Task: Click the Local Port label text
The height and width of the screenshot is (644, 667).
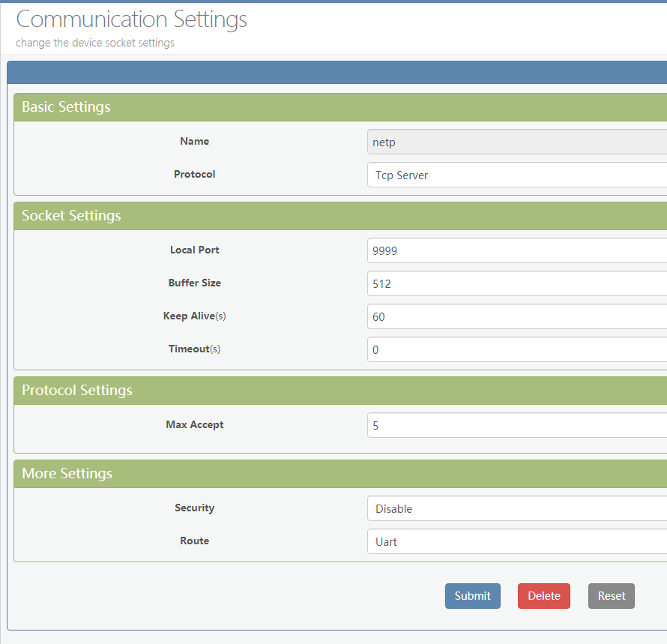Action: pos(194,250)
